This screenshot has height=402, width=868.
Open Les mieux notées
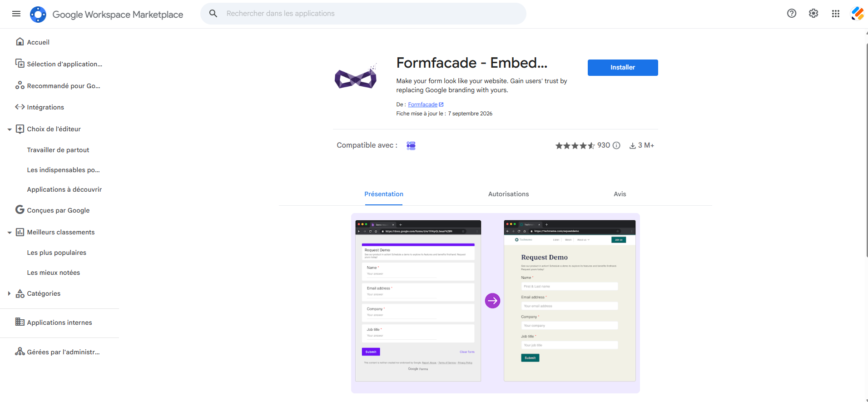click(54, 273)
